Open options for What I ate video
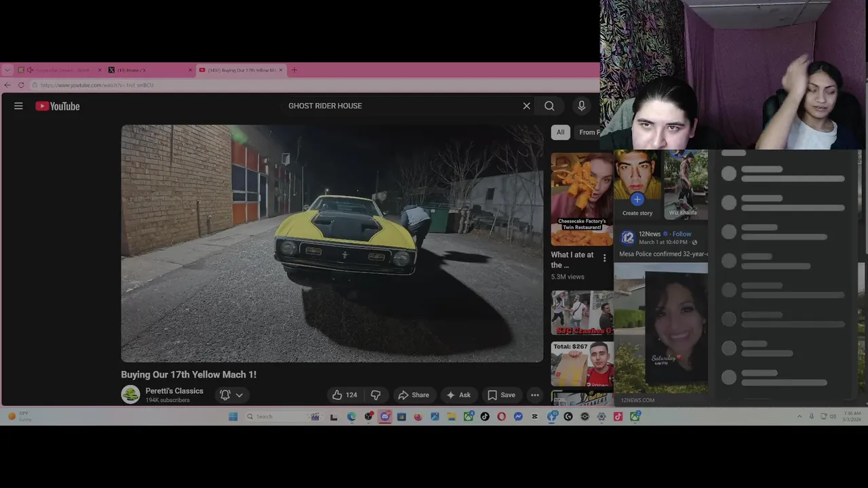The image size is (868, 488). click(x=604, y=258)
